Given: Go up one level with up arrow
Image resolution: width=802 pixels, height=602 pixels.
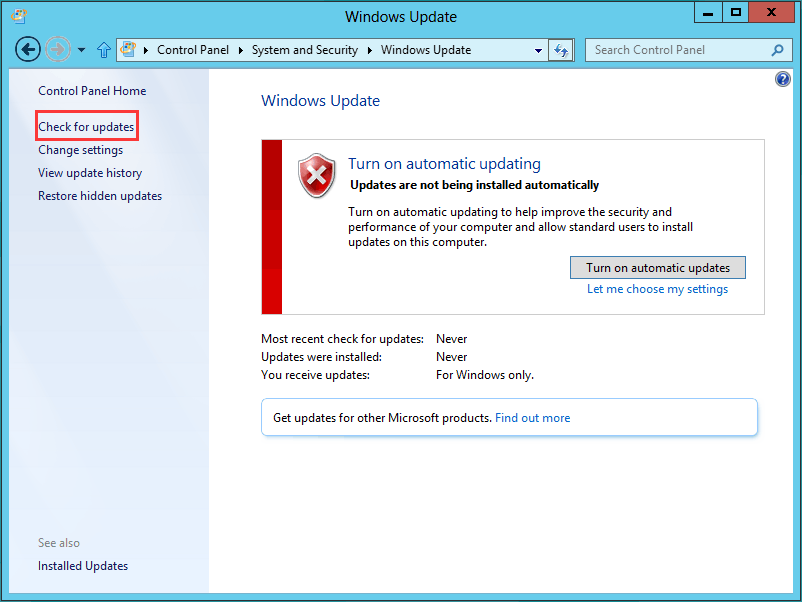Looking at the screenshot, I should click(104, 50).
